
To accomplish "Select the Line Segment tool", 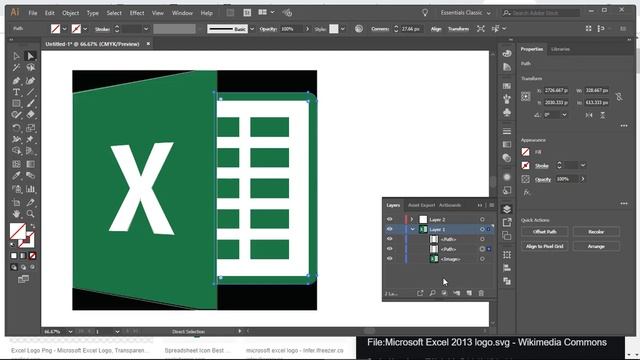I will [x=30, y=92].
